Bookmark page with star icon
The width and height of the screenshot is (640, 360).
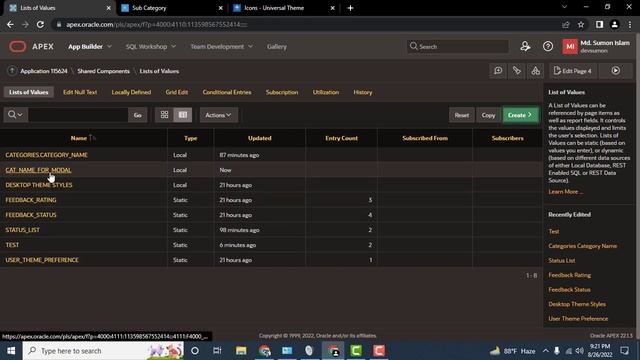(x=581, y=24)
